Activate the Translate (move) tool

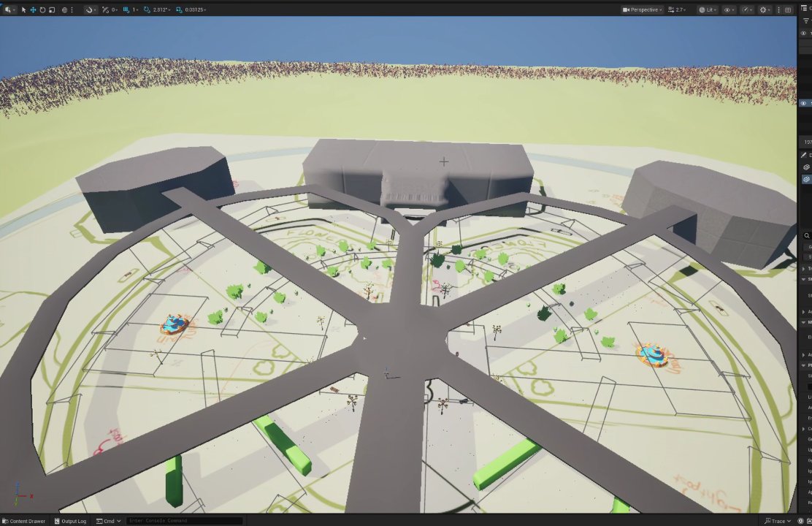pyautogui.click(x=33, y=9)
